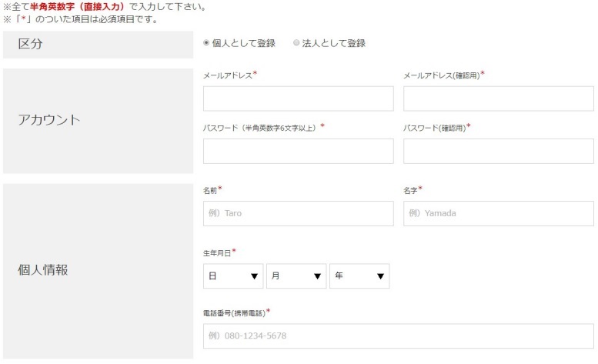The height and width of the screenshot is (364, 598).
Task: Click the 名字 label text
Action: coord(410,191)
